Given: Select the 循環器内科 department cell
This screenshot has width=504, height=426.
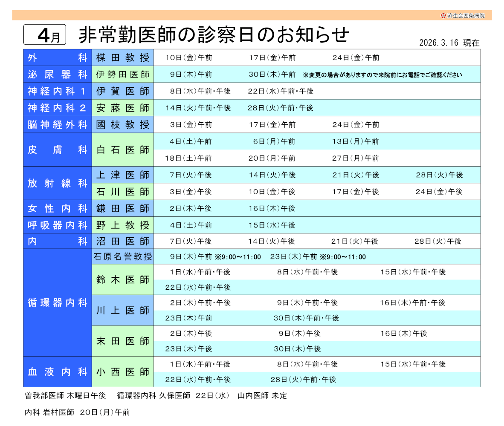Looking at the screenshot, I should click(x=58, y=303).
